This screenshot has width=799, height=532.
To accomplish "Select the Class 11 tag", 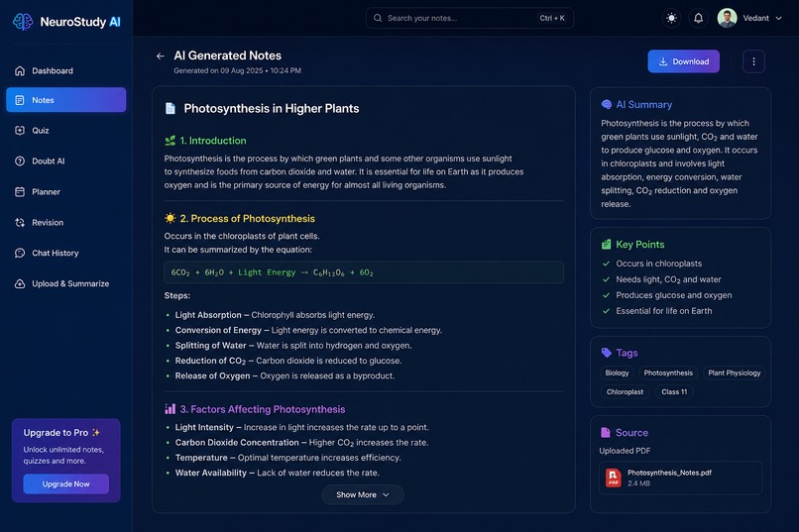I will coord(674,392).
